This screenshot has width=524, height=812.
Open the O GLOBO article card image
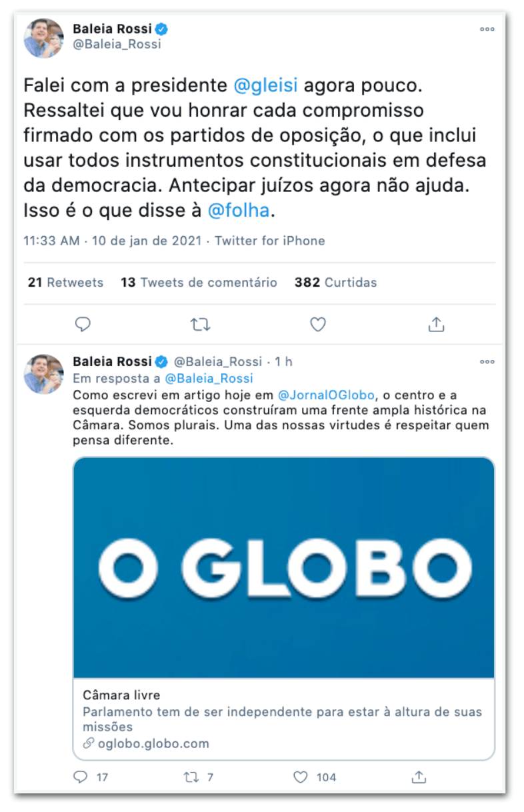point(283,567)
